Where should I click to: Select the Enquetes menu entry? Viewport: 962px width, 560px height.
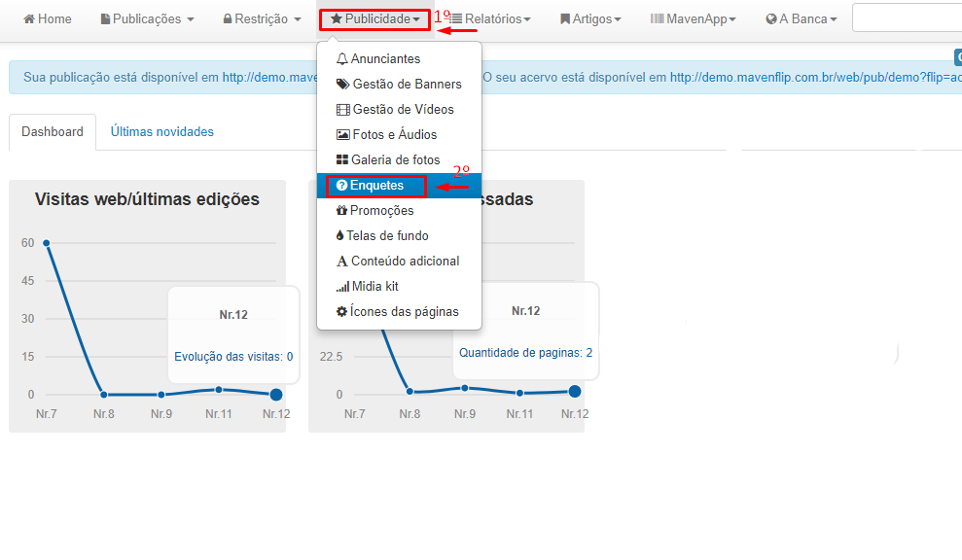(x=399, y=186)
